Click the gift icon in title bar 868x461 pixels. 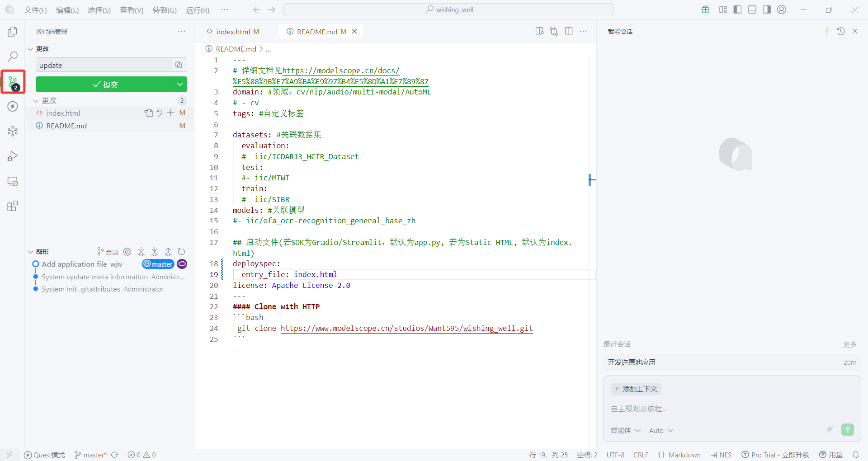click(x=705, y=9)
